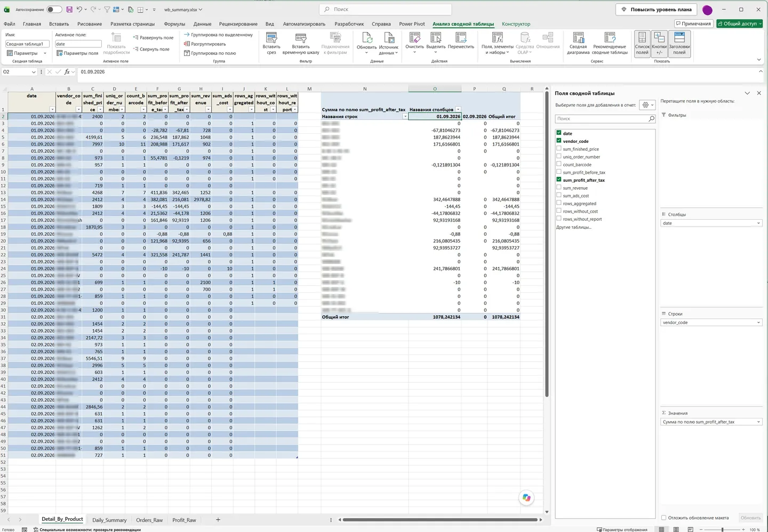Click the Общий доступ share button
Viewport: 768px width, 532px height.
740,23
